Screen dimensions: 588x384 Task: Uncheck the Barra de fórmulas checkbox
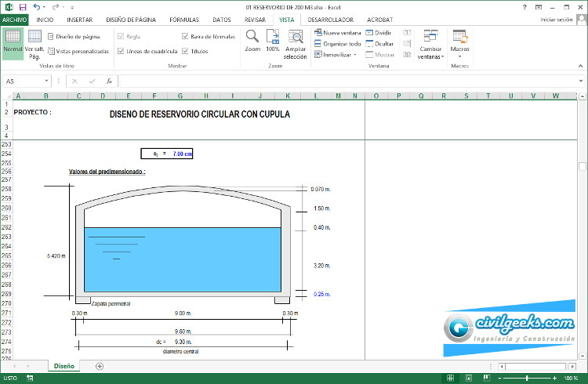tap(185, 36)
